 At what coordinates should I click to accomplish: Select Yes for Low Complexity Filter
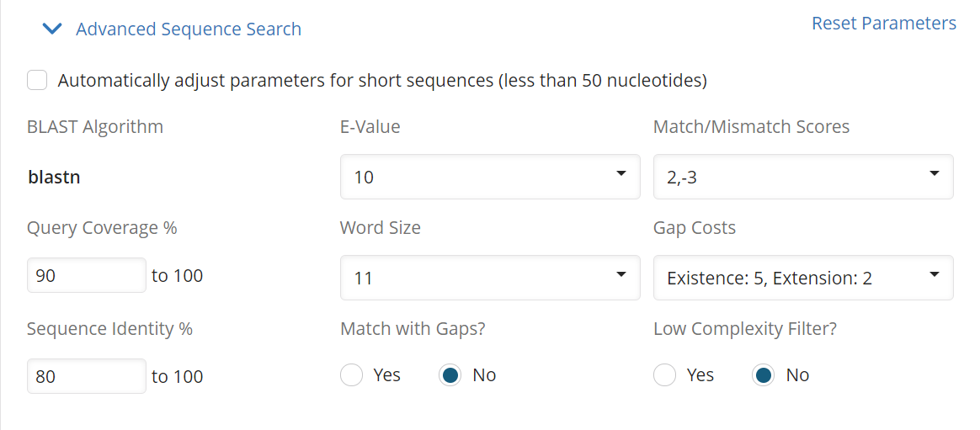(664, 375)
